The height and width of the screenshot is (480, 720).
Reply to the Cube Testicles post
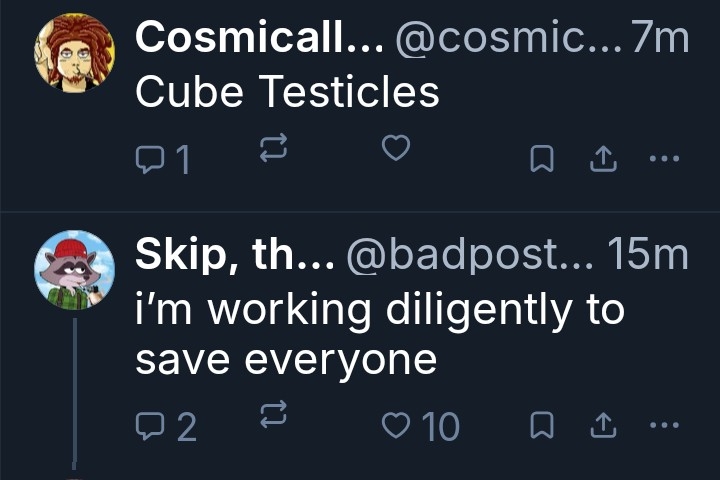[x=148, y=159]
